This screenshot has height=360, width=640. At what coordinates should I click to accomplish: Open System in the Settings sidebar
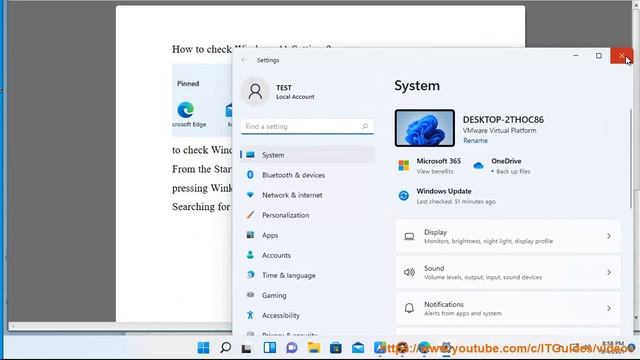click(x=307, y=155)
